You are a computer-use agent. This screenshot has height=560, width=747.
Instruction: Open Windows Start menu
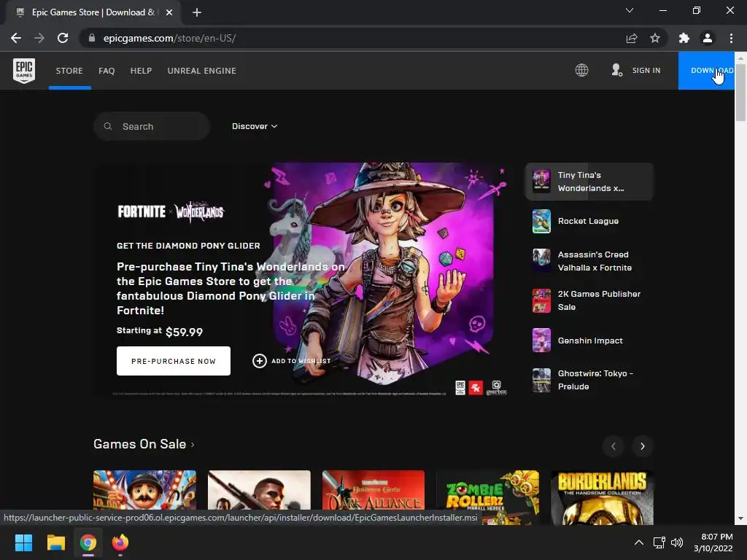pyautogui.click(x=23, y=542)
